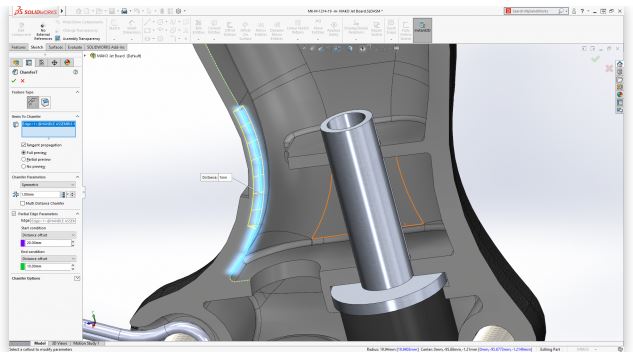Enable Multi Distance Chamfer checkbox
This screenshot has height=360, width=633.
coord(23,203)
